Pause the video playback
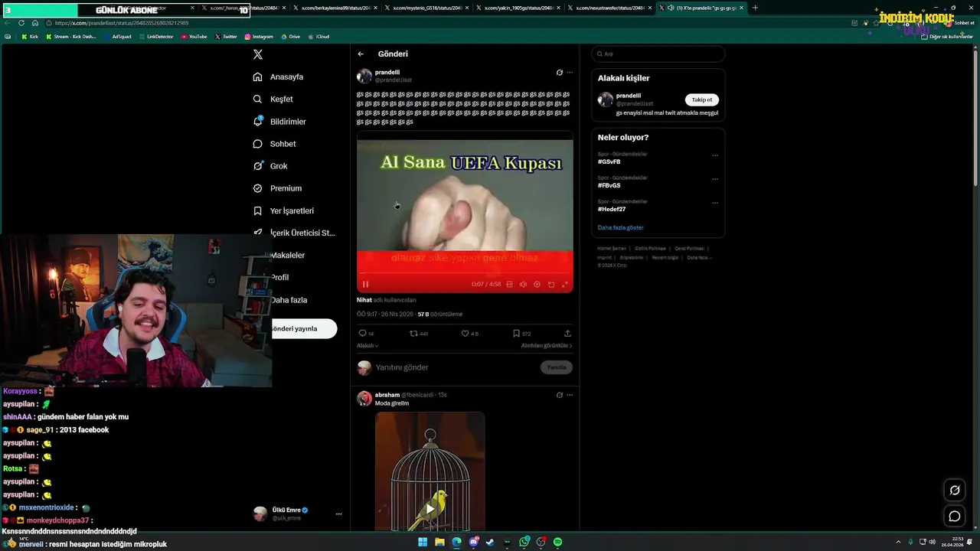Viewport: 980px width, 551px height. click(x=365, y=284)
